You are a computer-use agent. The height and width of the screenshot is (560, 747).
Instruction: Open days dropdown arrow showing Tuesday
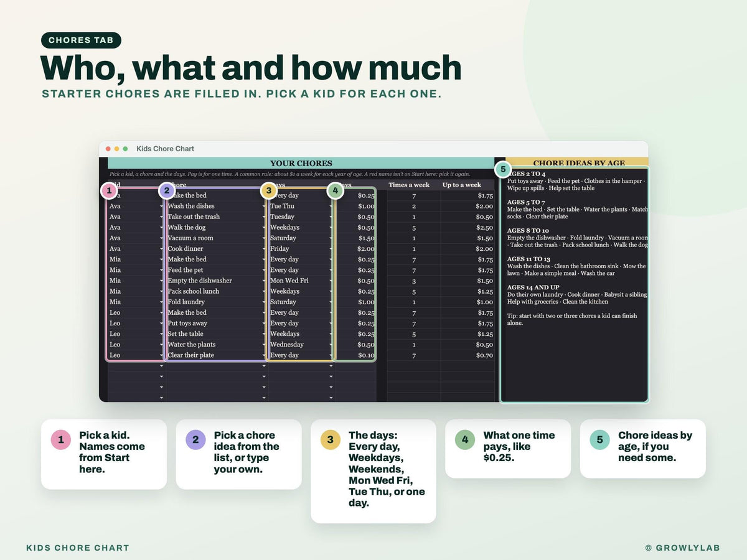331,217
